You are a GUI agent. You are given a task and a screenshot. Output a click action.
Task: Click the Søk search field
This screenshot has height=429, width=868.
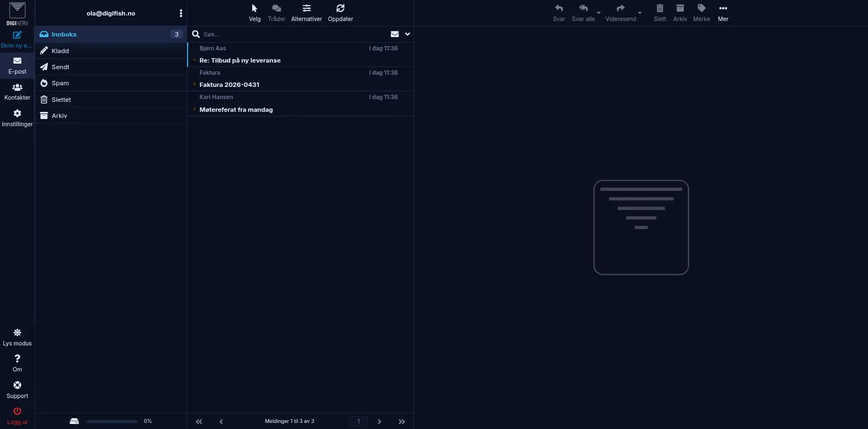(x=294, y=34)
